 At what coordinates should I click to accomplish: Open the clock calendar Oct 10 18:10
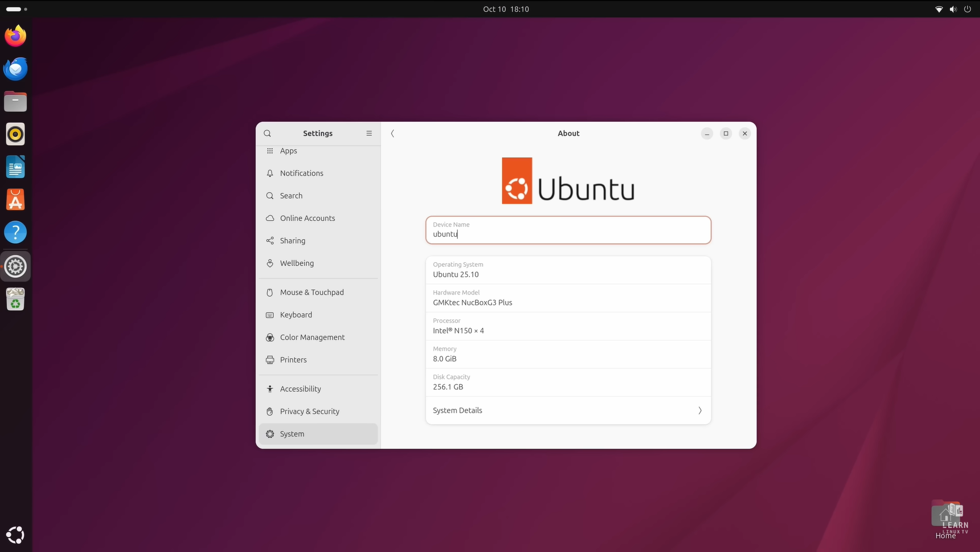[506, 9]
